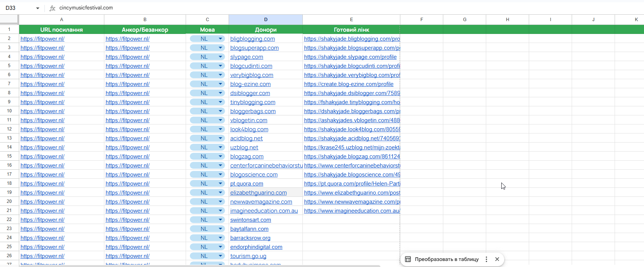644x267 pixels.
Task: Open the uzblog.net link
Action: pyautogui.click(x=244, y=147)
